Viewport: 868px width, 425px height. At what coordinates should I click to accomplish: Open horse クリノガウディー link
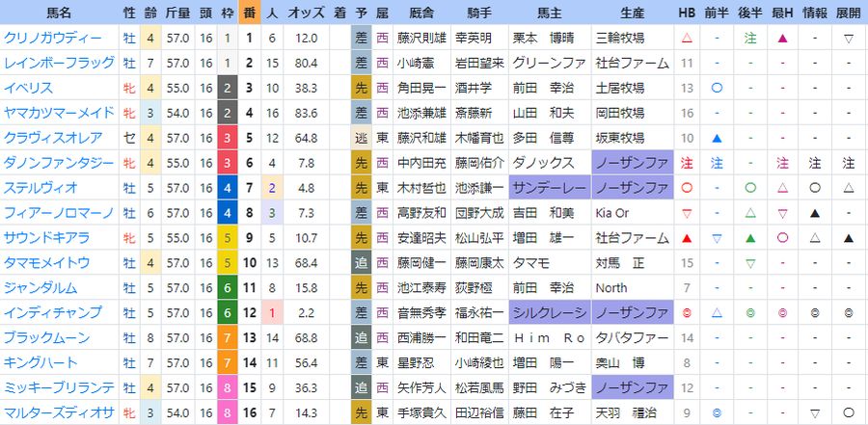click(53, 39)
